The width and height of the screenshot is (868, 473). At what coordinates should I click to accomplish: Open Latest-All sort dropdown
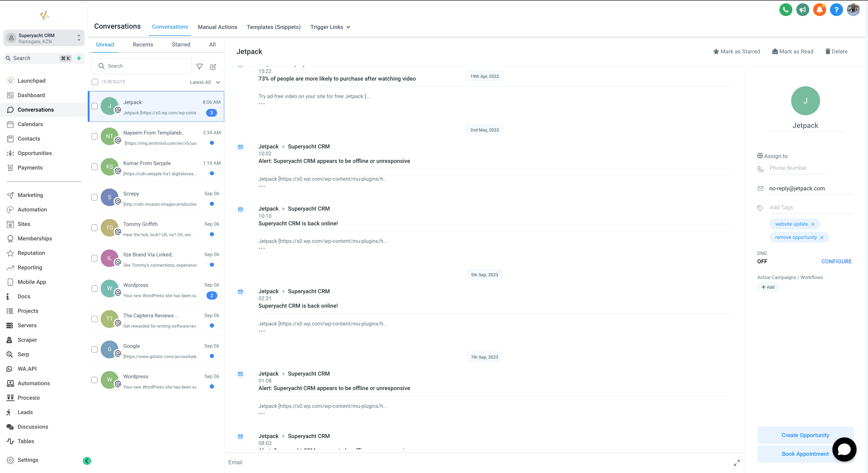205,82
